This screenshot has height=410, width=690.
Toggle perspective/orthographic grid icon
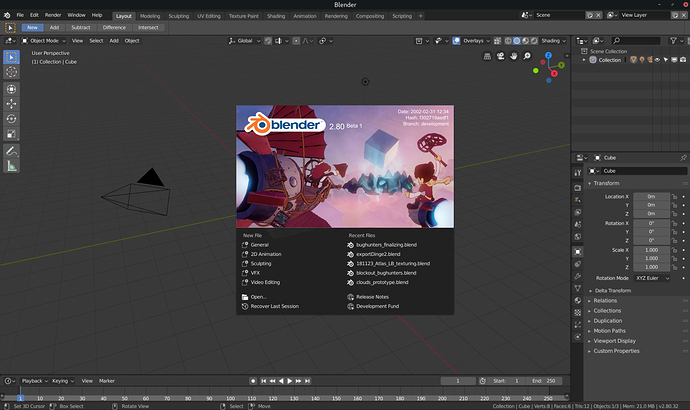487,56
